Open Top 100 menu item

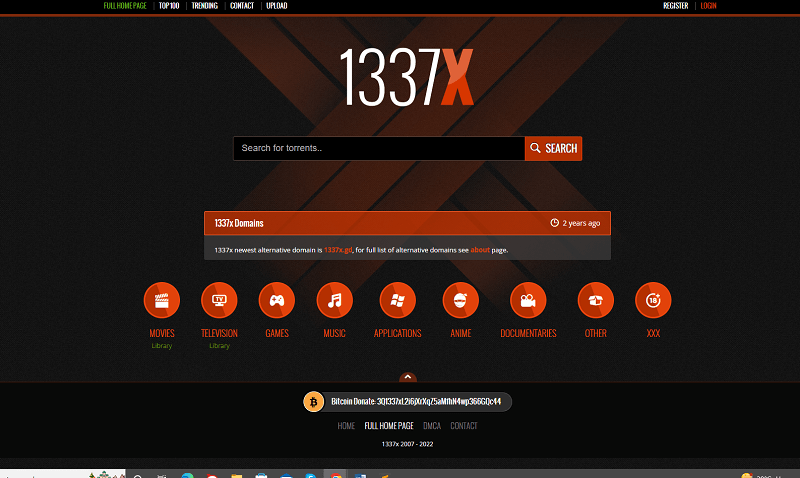coord(169,6)
